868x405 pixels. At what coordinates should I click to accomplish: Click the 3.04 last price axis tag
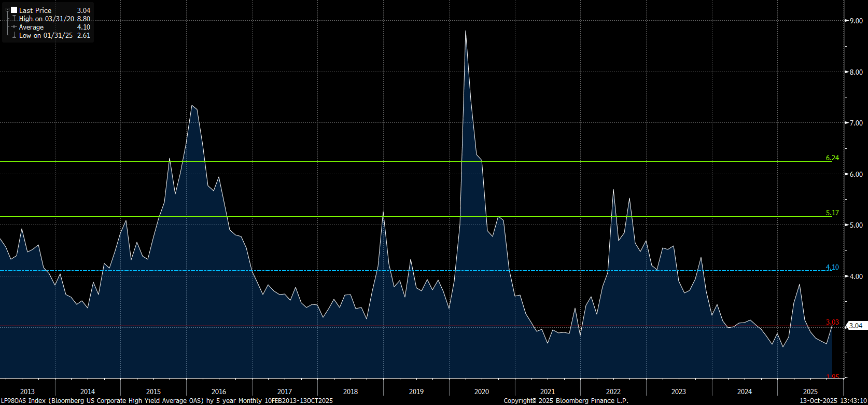click(x=856, y=326)
